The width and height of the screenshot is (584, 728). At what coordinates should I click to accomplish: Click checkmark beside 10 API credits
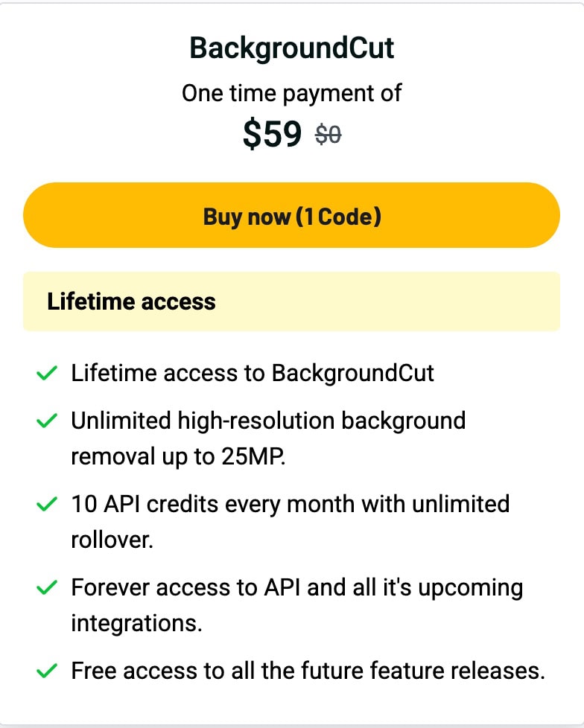(x=47, y=504)
